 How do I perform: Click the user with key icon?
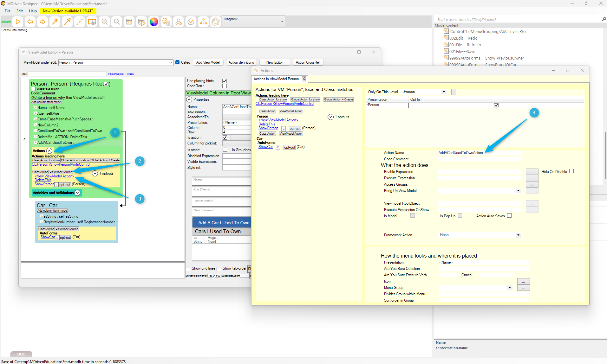tap(179, 22)
